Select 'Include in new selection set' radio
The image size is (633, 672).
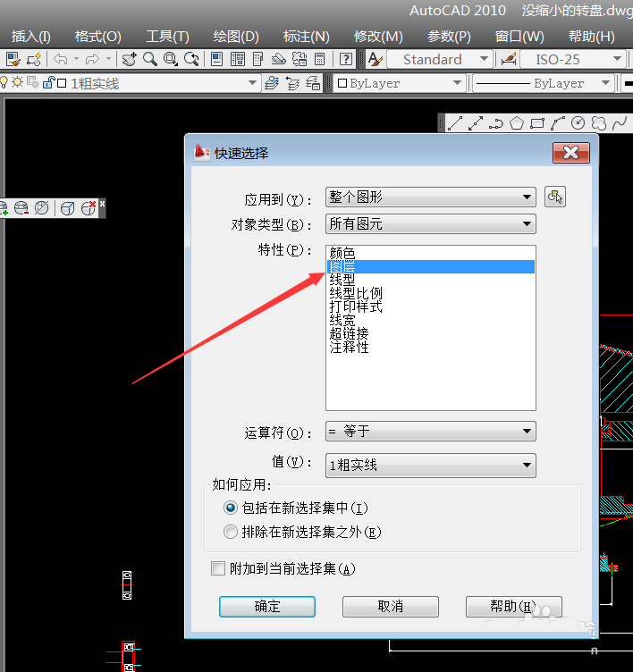click(231, 508)
